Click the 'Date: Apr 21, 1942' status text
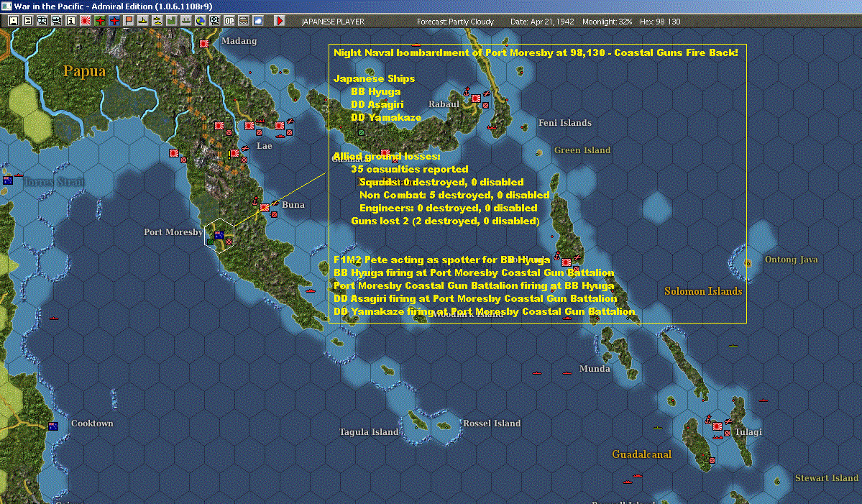The height and width of the screenshot is (504, 862). coord(542,22)
